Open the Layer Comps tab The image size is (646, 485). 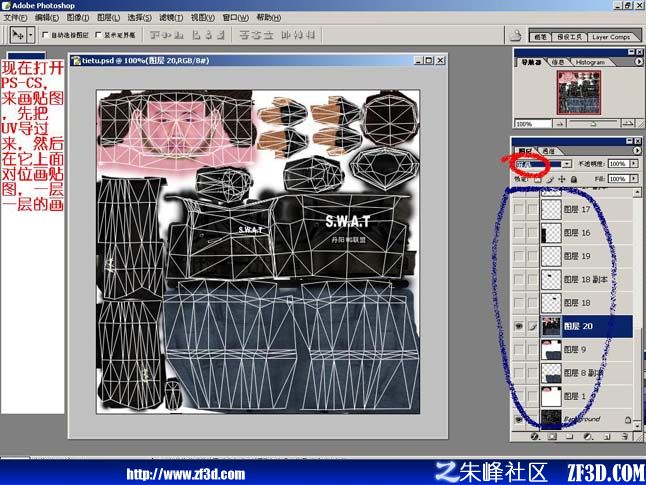tap(611, 37)
